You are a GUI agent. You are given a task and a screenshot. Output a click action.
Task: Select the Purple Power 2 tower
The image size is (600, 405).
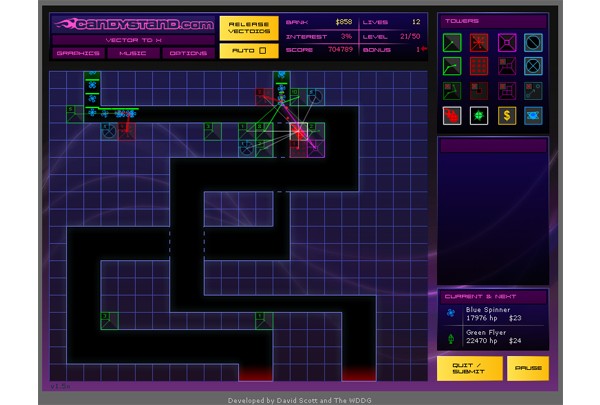[x=507, y=66]
